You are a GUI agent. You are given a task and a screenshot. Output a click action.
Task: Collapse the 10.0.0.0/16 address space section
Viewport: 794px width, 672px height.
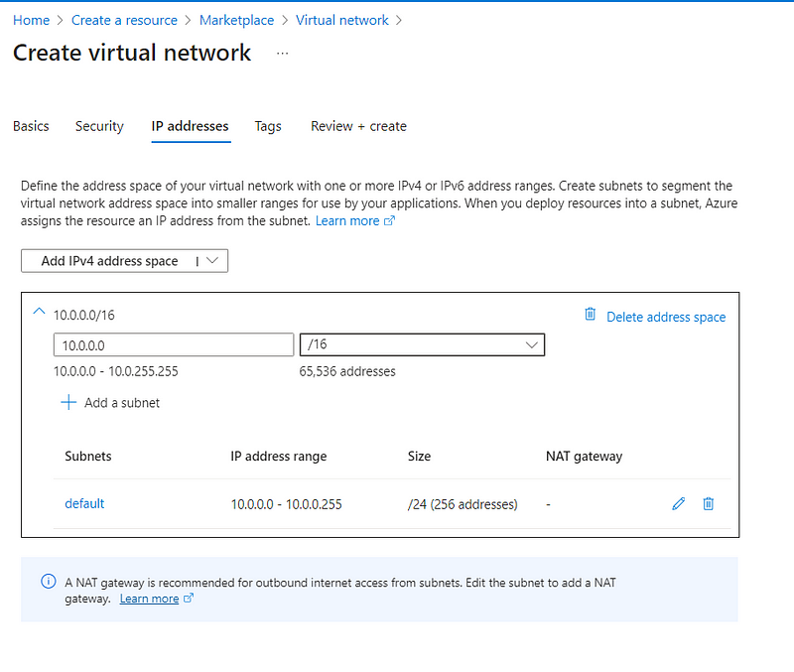point(39,312)
